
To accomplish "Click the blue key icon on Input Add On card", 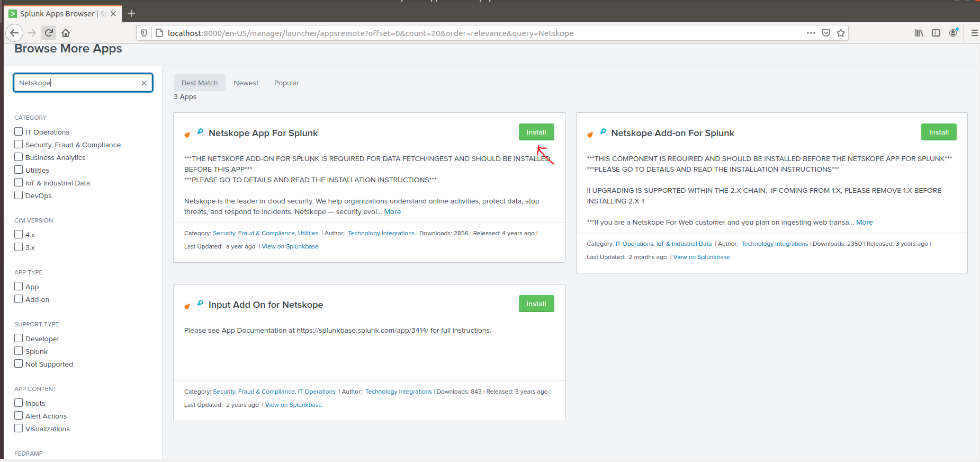I will pyautogui.click(x=200, y=303).
